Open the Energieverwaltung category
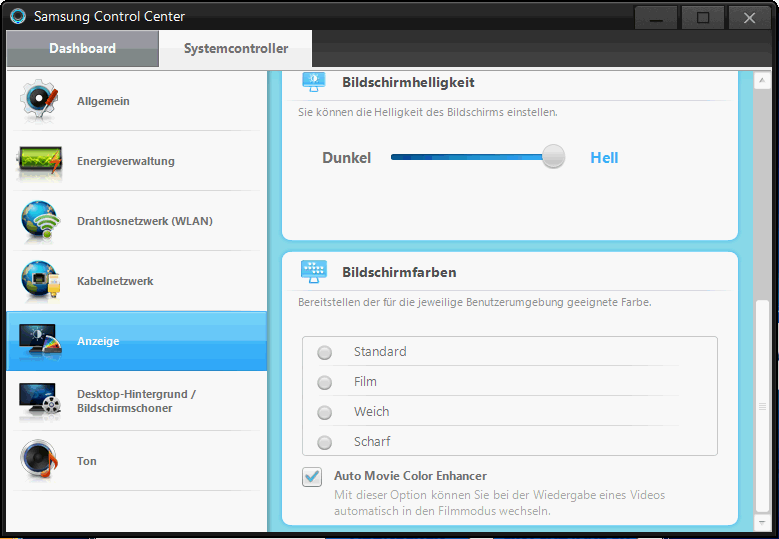The image size is (779, 539). (137, 161)
